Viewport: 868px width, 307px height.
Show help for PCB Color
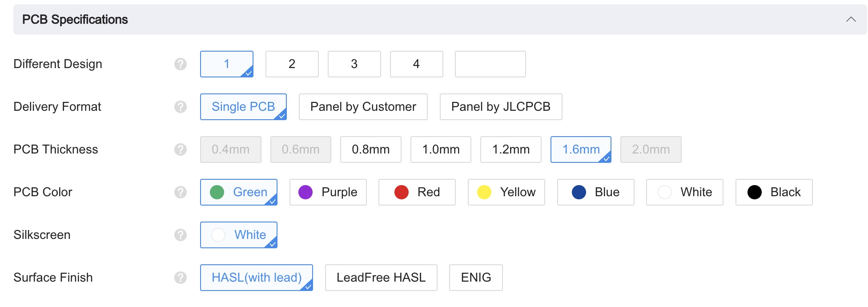[181, 192]
